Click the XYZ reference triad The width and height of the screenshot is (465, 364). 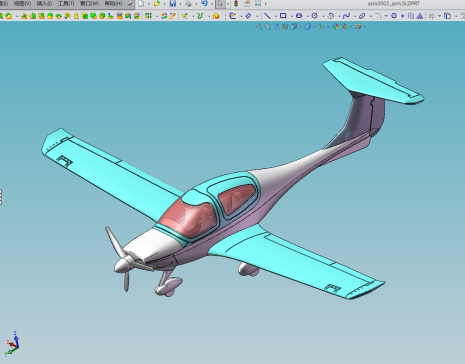click(x=12, y=344)
